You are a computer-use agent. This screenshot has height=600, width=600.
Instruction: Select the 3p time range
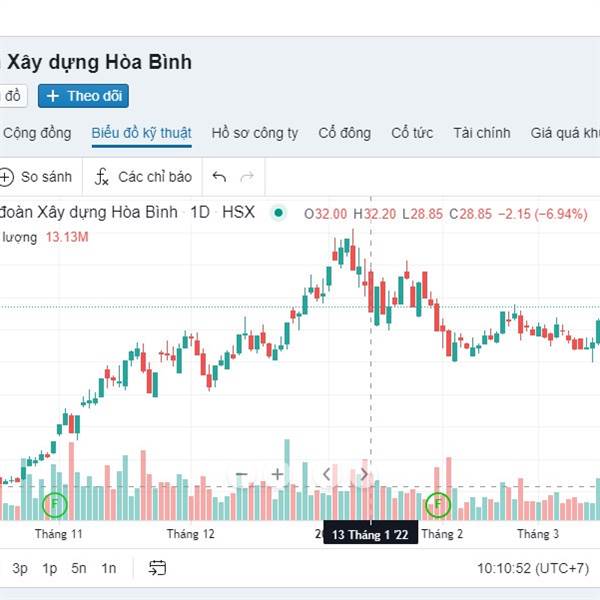(20, 568)
